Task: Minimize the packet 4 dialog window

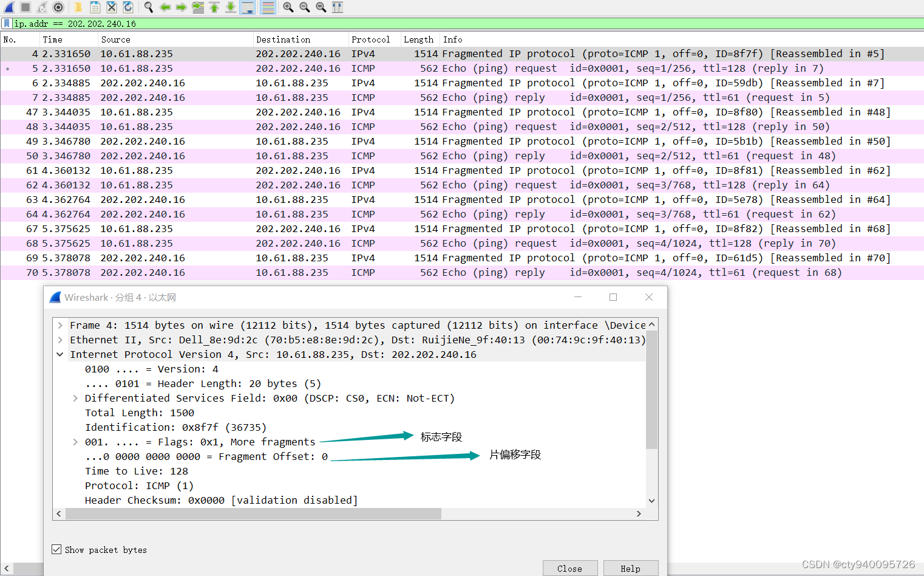Action: coord(578,297)
